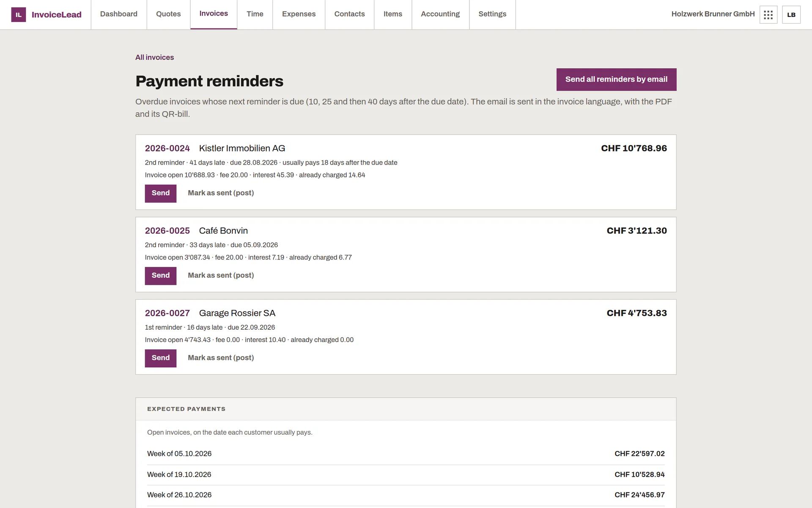Switch to the Time tab
Screen dimensions: 812x508
pyautogui.click(x=255, y=14)
